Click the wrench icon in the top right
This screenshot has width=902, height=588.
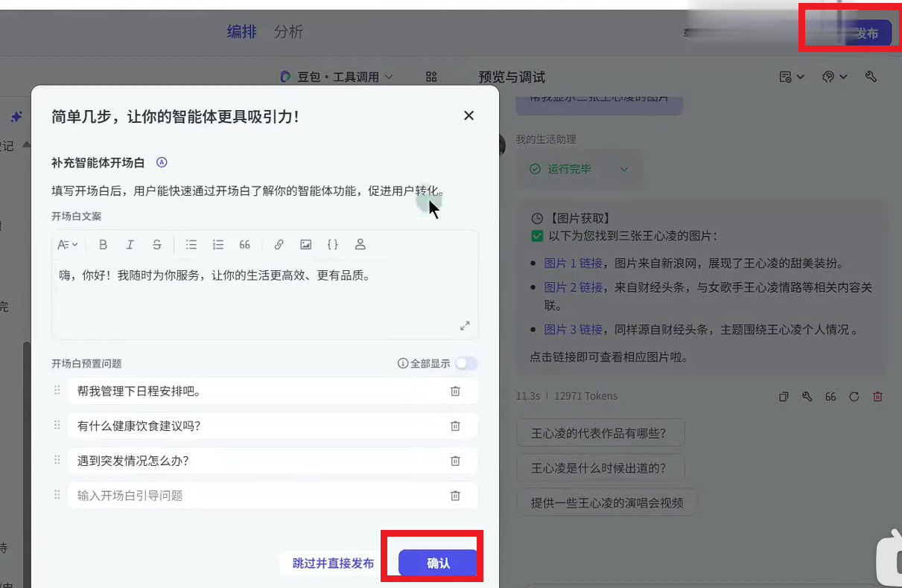(871, 77)
